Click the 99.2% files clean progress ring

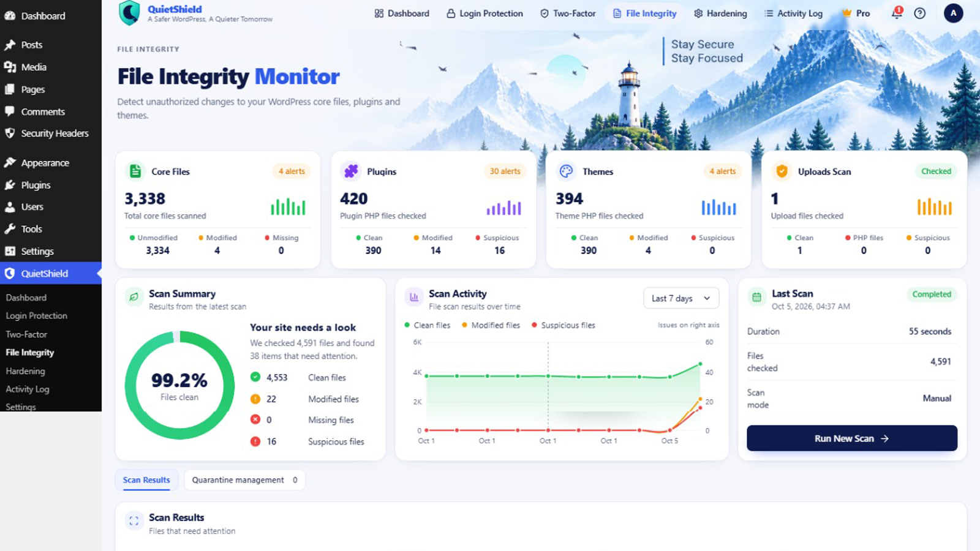click(179, 385)
